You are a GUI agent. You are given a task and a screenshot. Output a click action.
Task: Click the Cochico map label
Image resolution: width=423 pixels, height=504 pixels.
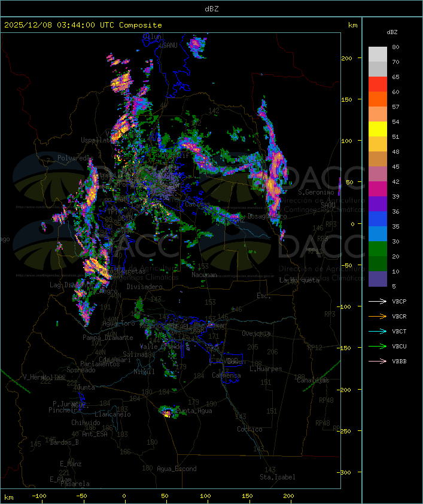249,429
